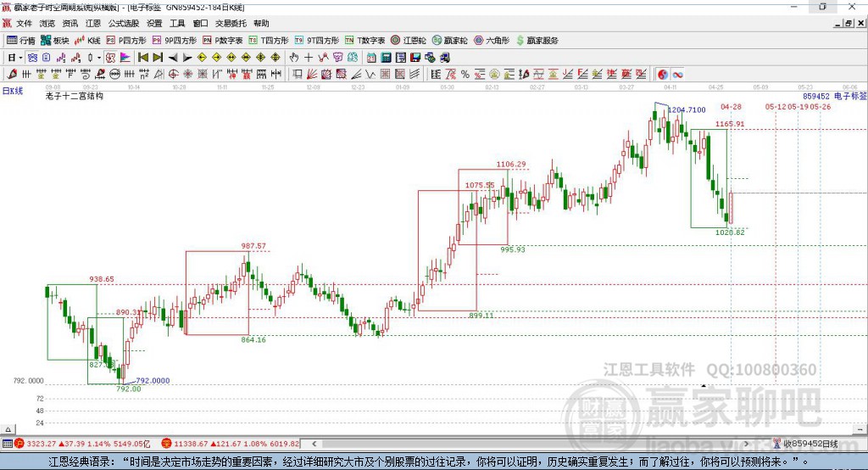Click the grid icon in status bar

point(7,444)
